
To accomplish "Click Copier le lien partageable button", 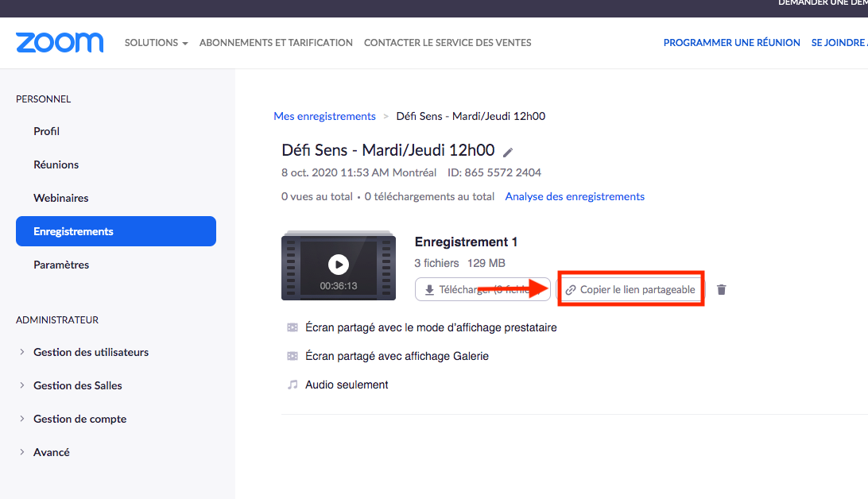I will (630, 290).
